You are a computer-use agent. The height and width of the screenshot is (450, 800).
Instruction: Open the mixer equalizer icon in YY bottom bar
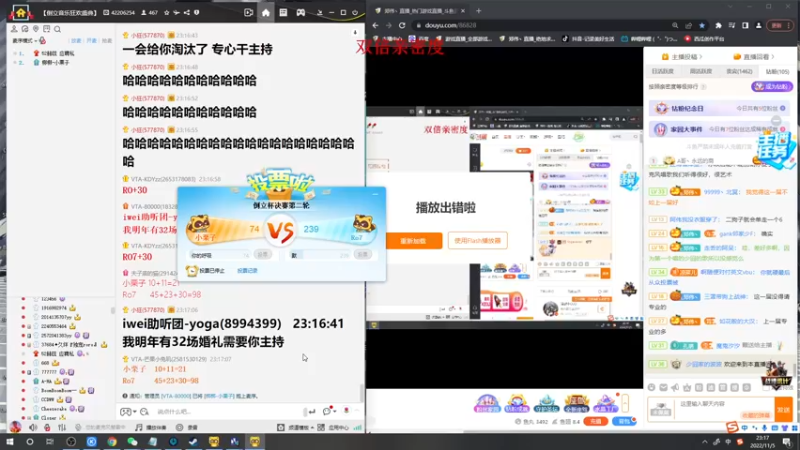[x=62, y=428]
